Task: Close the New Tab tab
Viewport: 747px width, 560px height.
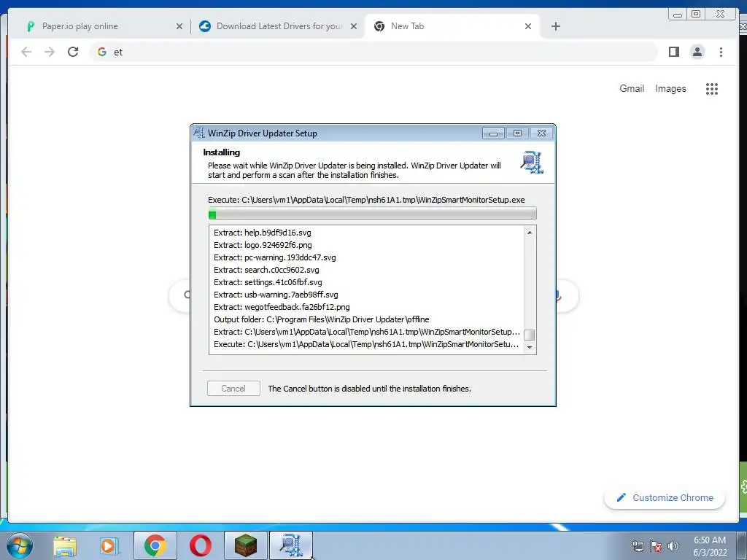Action: tap(528, 26)
